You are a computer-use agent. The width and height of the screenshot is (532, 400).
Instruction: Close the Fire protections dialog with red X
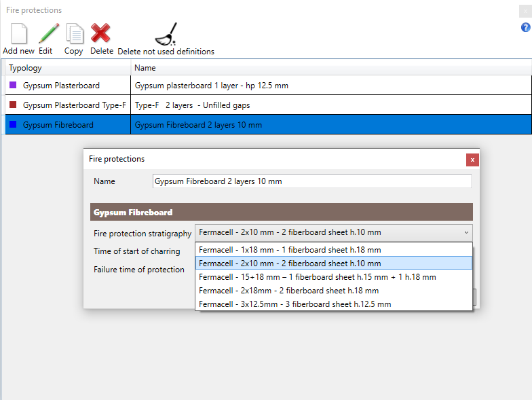472,160
